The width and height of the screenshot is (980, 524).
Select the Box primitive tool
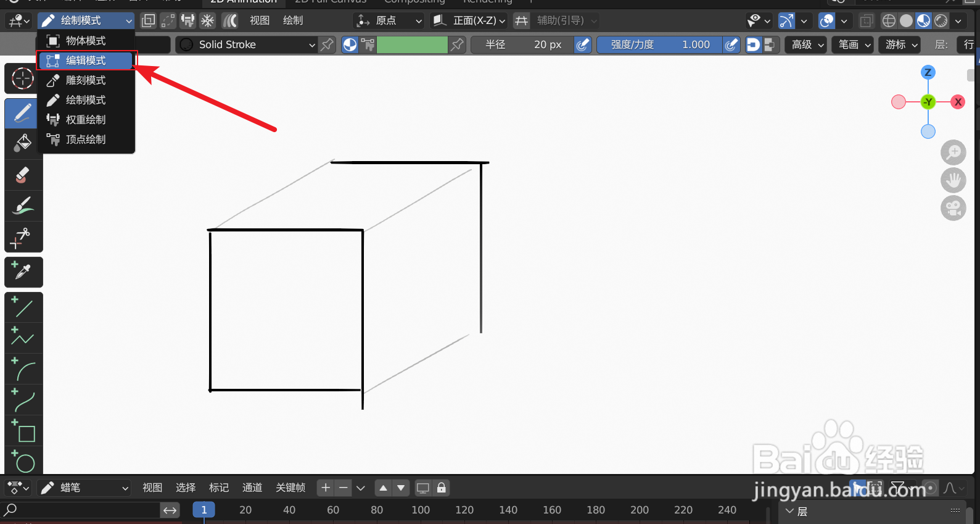(x=23, y=430)
